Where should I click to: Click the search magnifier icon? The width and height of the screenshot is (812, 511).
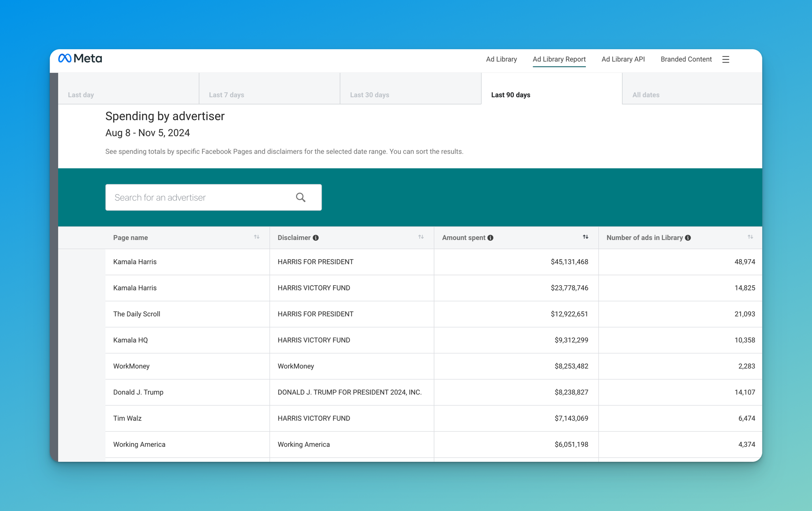click(x=300, y=197)
